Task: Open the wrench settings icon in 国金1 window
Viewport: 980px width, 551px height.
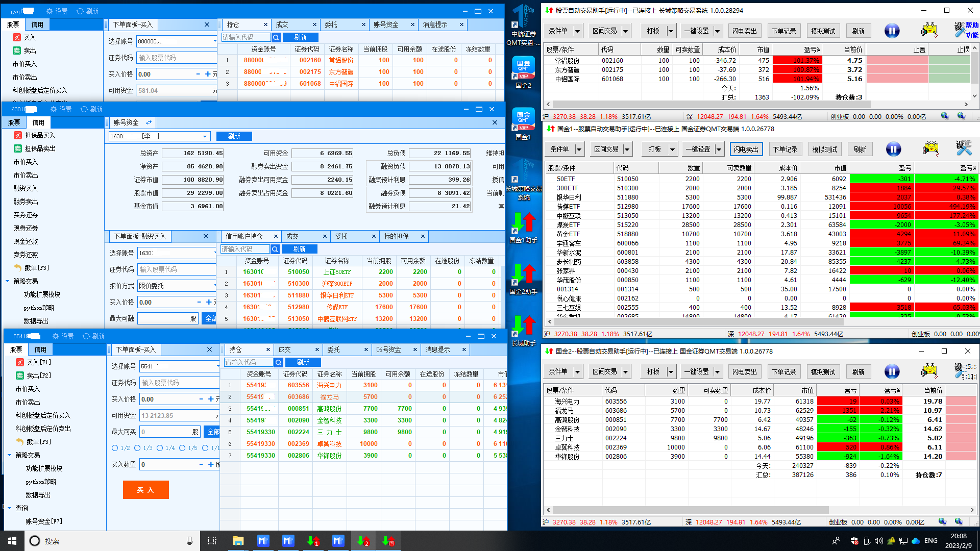Action: coord(964,148)
